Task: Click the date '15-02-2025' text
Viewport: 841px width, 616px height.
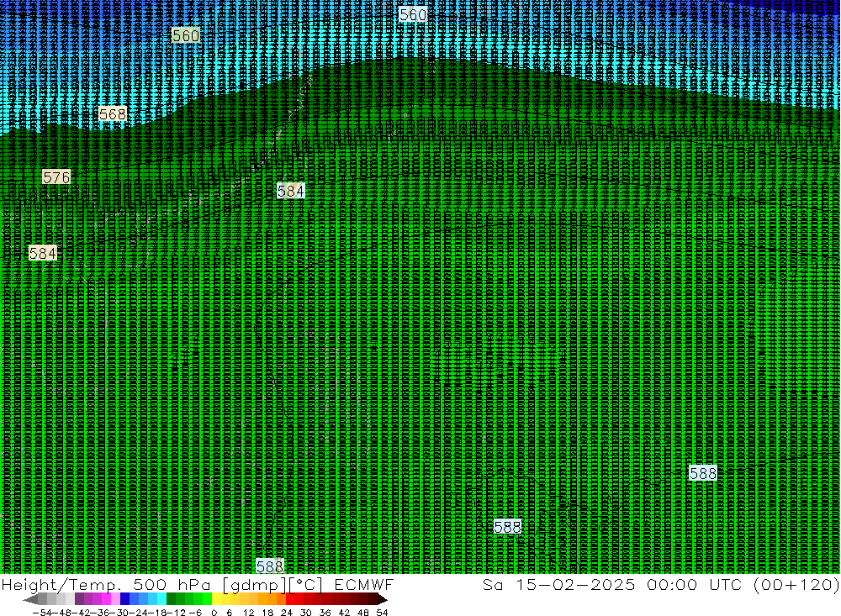Action: [575, 584]
